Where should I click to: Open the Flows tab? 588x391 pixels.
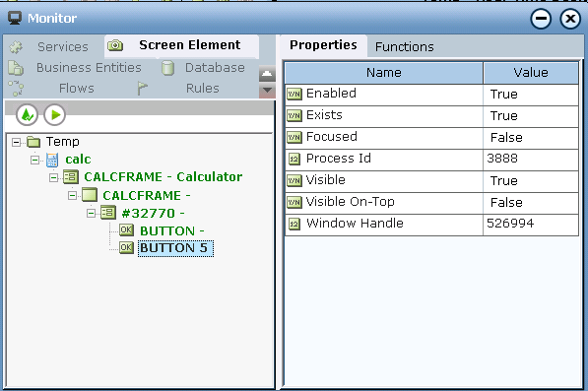coord(77,88)
